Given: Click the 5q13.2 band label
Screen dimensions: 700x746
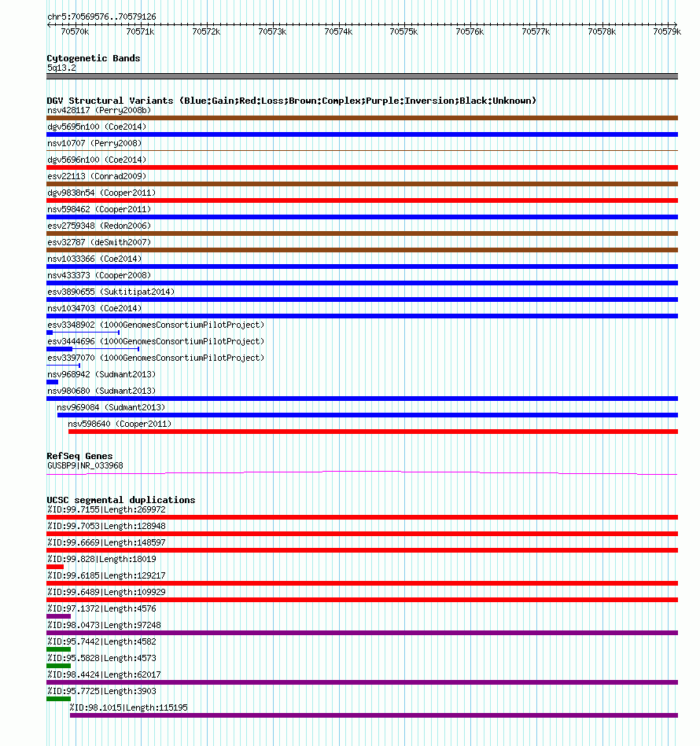Looking at the screenshot, I should [x=61, y=68].
